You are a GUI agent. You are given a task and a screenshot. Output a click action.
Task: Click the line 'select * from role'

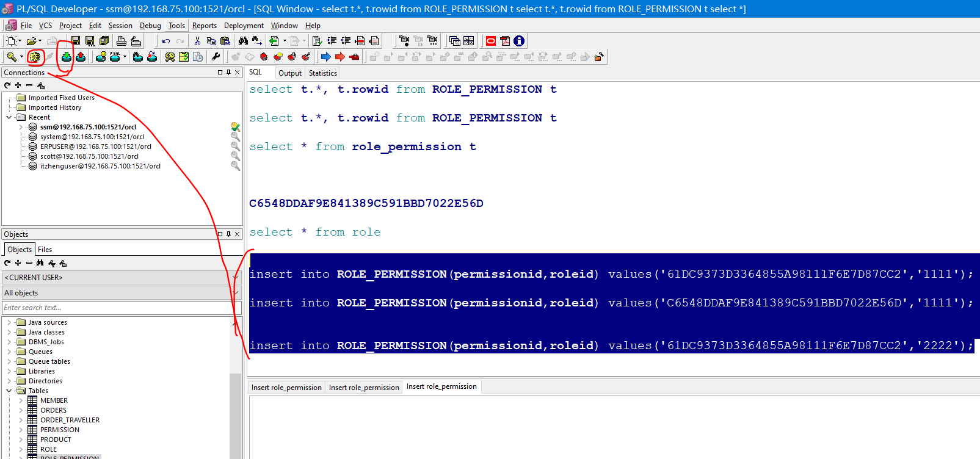314,232
